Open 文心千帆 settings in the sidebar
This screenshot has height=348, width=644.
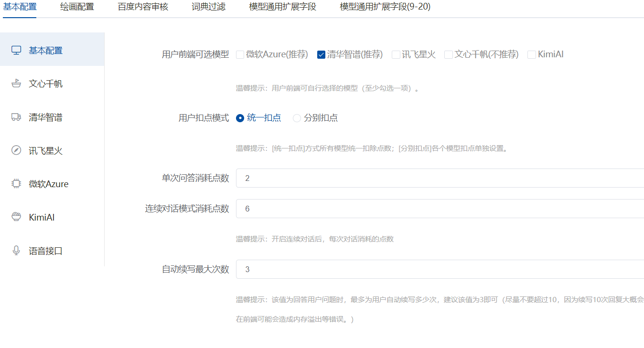tap(52, 84)
